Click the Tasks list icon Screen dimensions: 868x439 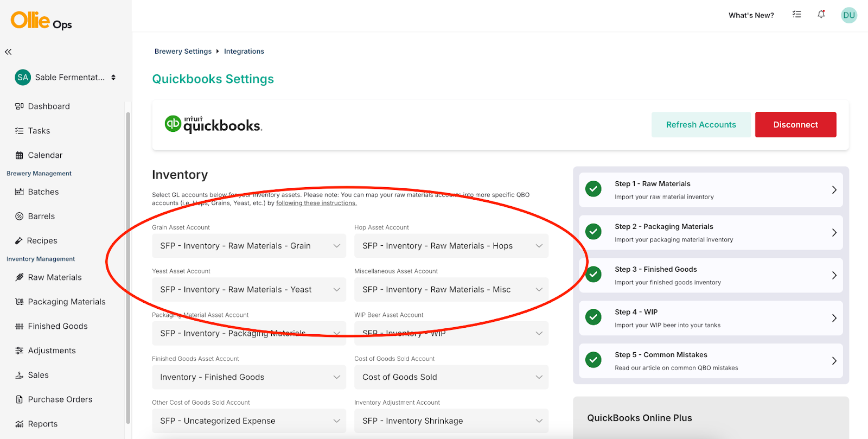pyautogui.click(x=20, y=131)
